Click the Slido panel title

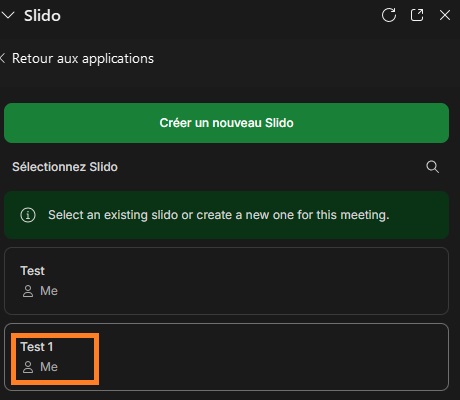click(x=42, y=16)
